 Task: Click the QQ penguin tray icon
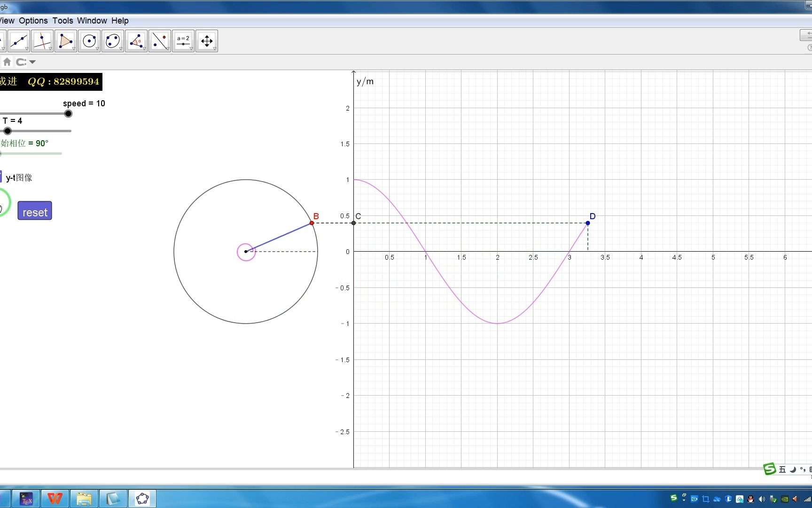point(750,499)
